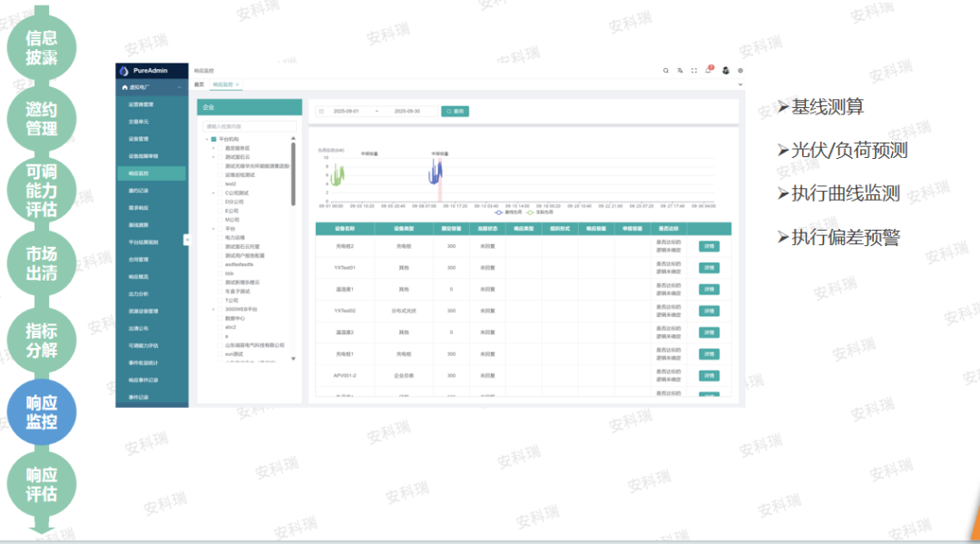Viewport: 980px width, 544px height.
Task: Expand the 测试萤石云 tree node
Action: point(213,157)
